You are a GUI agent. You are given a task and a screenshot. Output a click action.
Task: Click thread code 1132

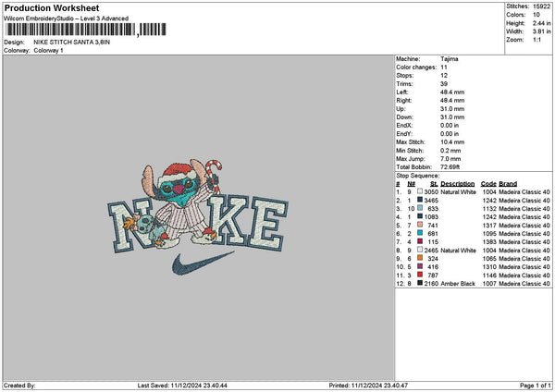click(489, 209)
